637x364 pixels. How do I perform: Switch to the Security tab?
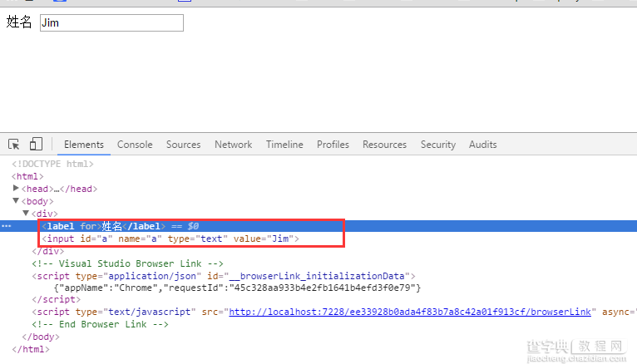tap(438, 145)
